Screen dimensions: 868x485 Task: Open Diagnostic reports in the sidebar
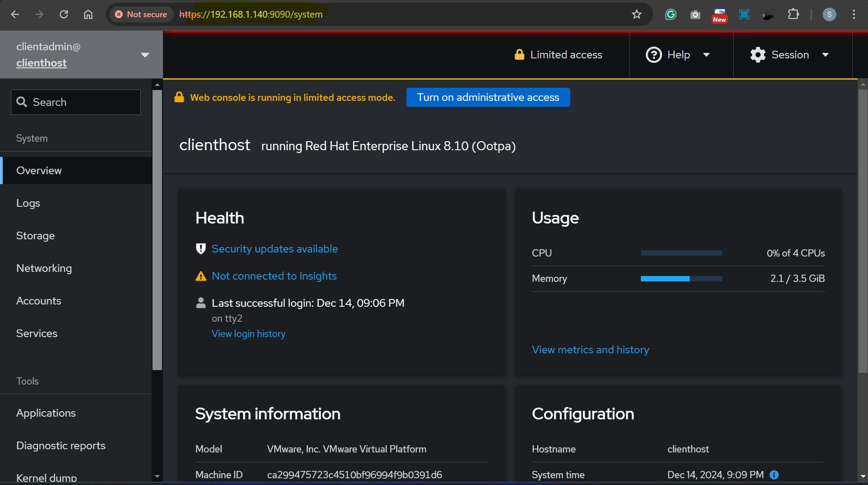pyautogui.click(x=76, y=446)
